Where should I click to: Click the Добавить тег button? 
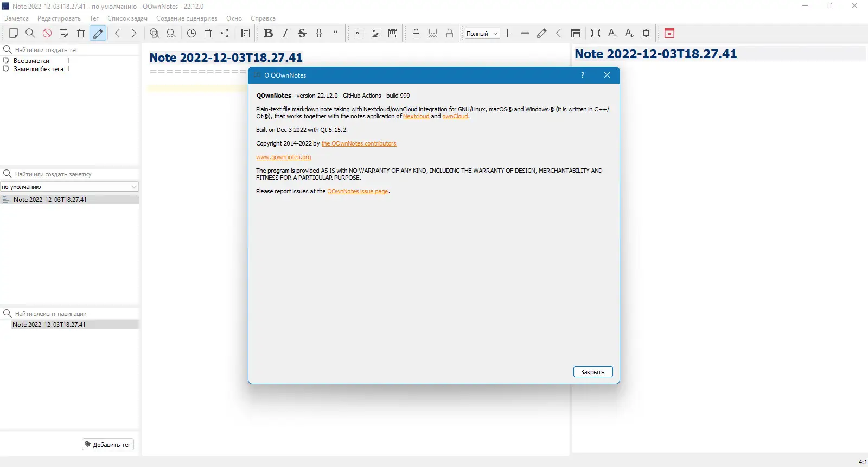click(108, 444)
